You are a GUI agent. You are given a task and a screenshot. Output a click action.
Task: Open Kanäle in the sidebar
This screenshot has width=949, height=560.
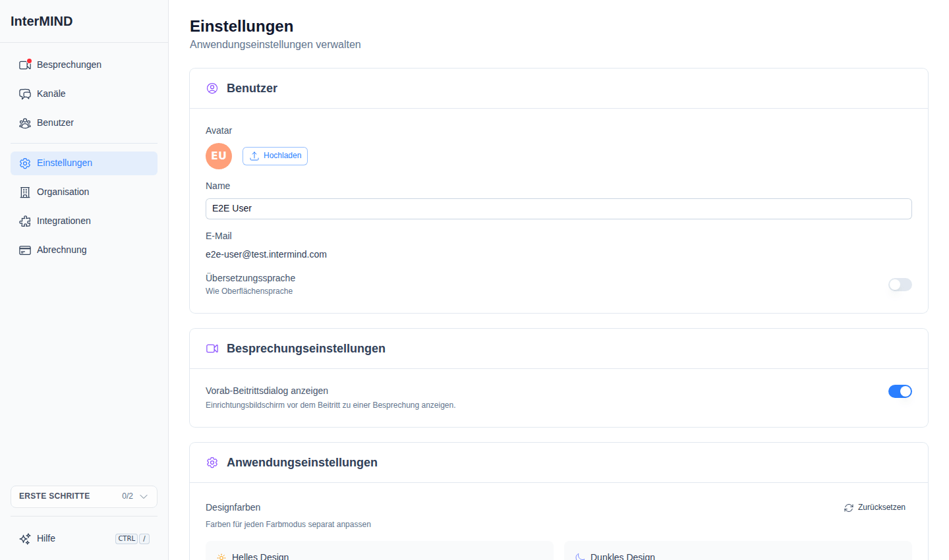[84, 94]
